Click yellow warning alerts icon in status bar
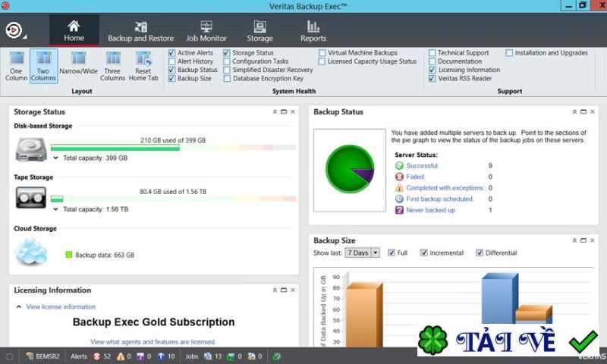 121,356
